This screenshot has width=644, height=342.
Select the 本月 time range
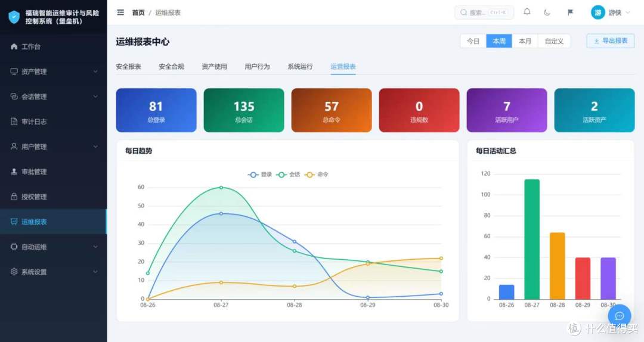(x=525, y=41)
